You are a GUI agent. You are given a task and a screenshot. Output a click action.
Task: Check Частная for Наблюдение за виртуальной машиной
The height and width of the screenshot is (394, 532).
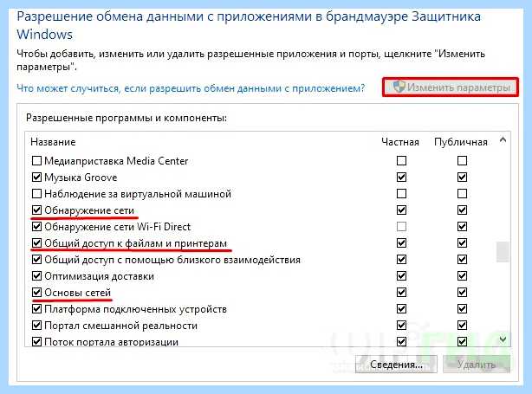click(401, 194)
